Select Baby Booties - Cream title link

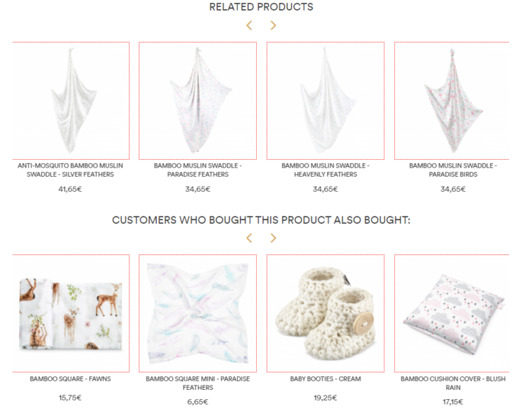[326, 378]
